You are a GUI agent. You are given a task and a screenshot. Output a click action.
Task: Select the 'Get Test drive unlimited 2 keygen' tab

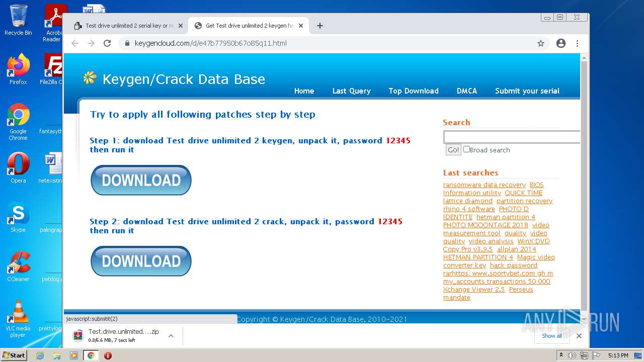tap(248, 26)
